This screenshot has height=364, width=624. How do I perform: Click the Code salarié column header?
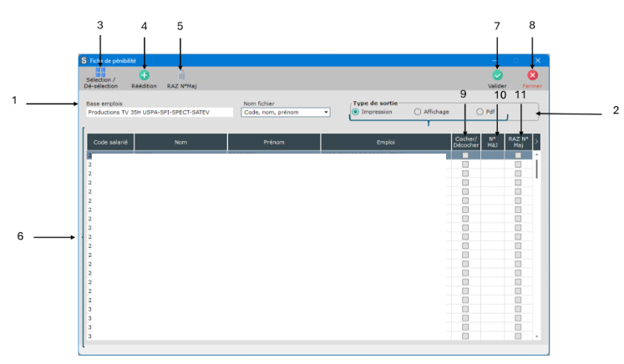click(109, 143)
